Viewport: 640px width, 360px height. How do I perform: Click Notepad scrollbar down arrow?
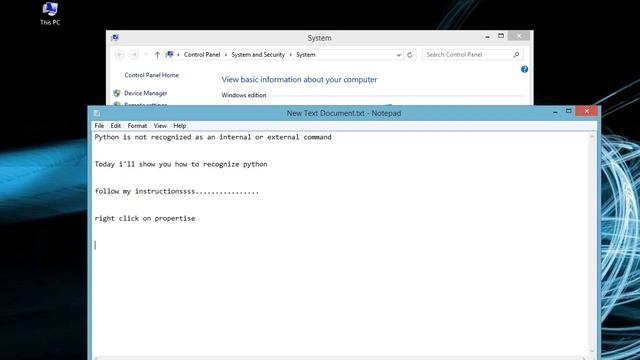[592, 351]
